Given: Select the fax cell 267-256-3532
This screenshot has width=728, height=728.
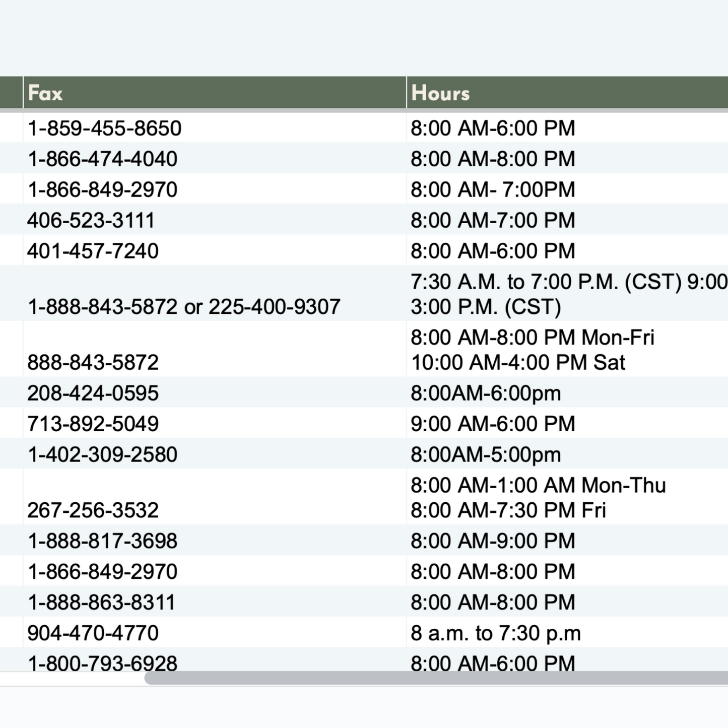Looking at the screenshot, I should coord(93,510).
